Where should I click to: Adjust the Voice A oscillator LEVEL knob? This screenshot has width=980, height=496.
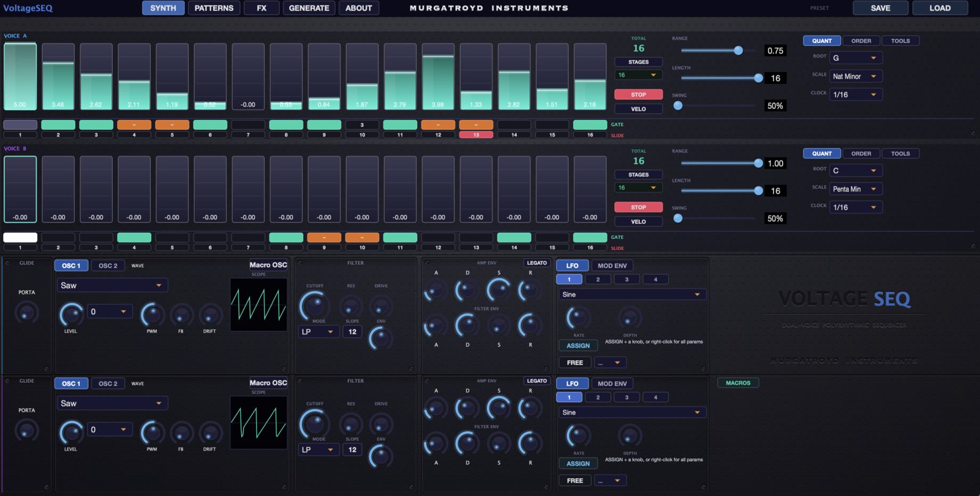coord(71,314)
